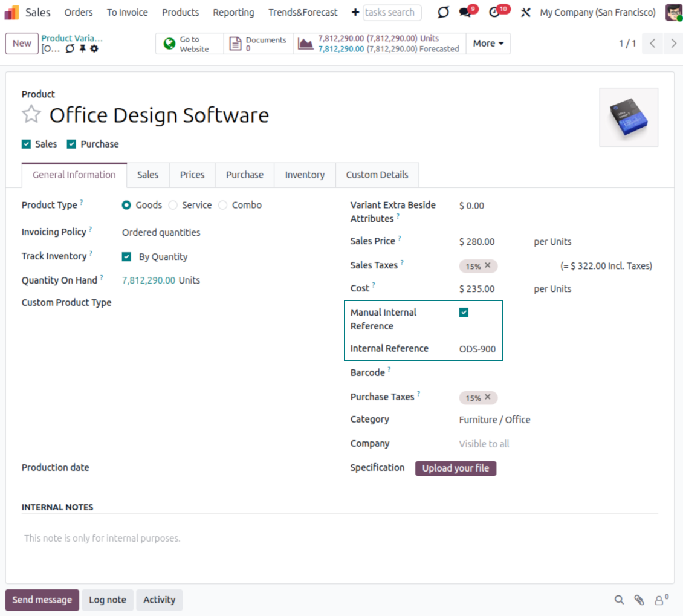Select the Service product type radio

[173, 205]
